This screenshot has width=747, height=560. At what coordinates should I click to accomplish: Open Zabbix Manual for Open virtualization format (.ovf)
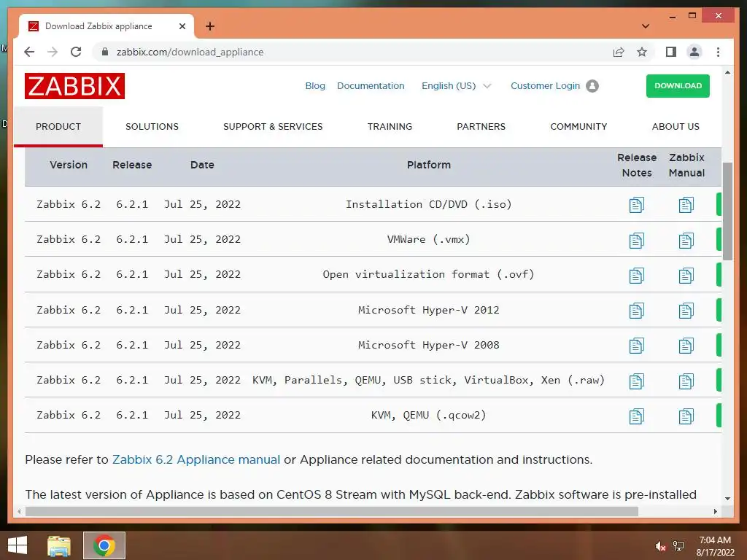(x=686, y=275)
